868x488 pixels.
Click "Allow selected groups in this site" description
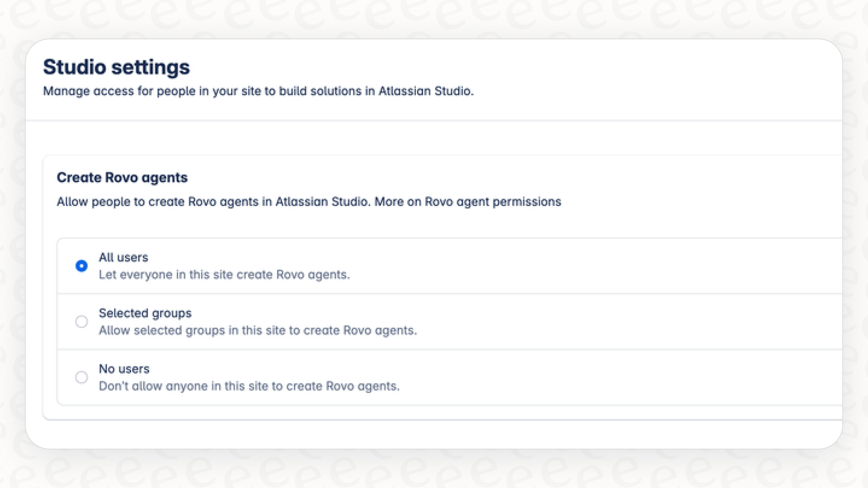coord(257,330)
